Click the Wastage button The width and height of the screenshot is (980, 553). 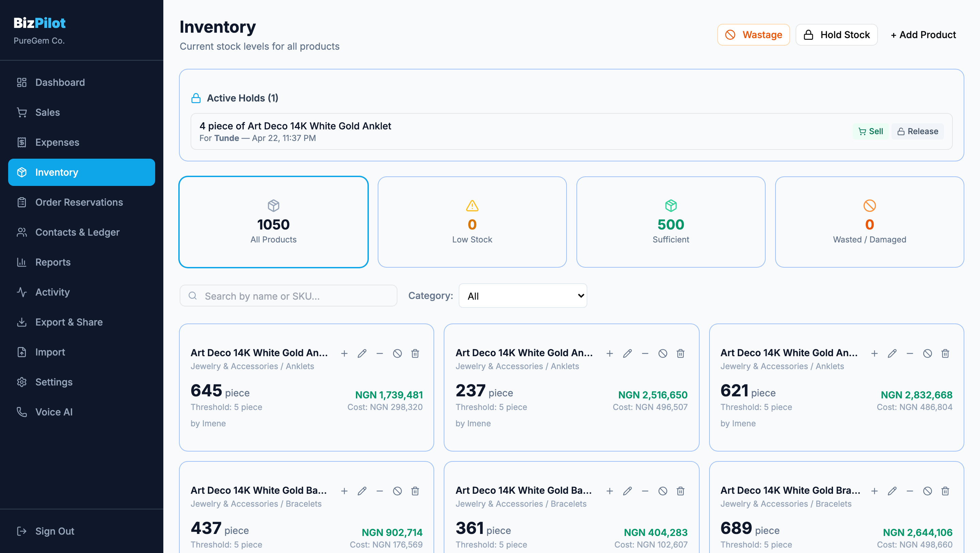tap(753, 35)
